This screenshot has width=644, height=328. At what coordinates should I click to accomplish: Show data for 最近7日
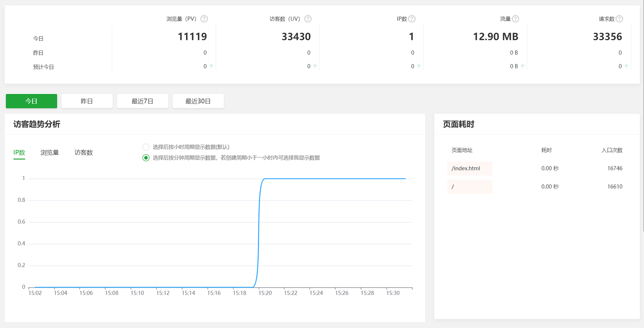pos(142,101)
